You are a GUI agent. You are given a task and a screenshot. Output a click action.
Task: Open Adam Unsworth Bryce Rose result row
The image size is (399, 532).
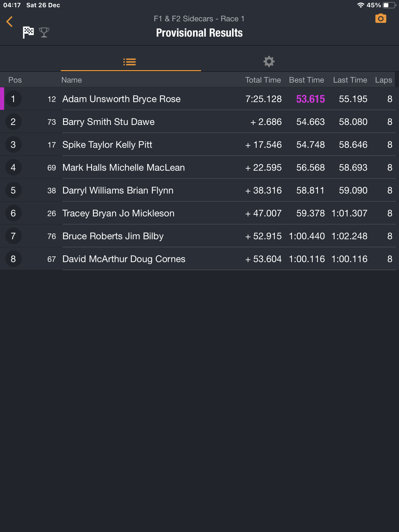click(x=199, y=99)
